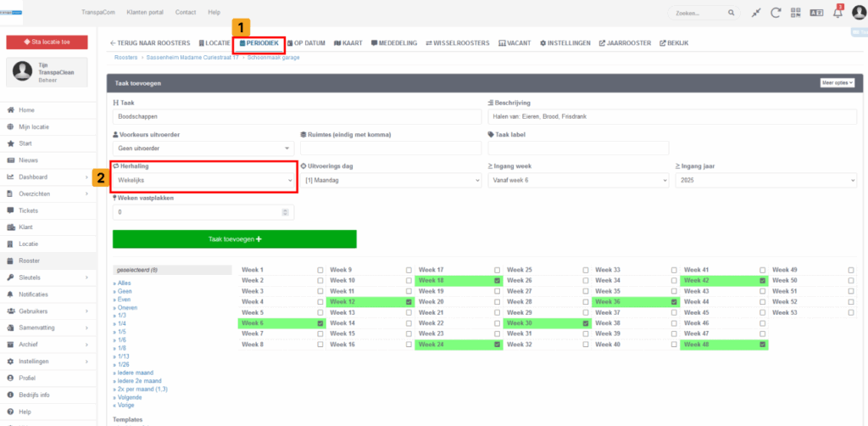868x426 pixels.
Task: Uncheck the Week 36 checkbox
Action: coord(674,302)
